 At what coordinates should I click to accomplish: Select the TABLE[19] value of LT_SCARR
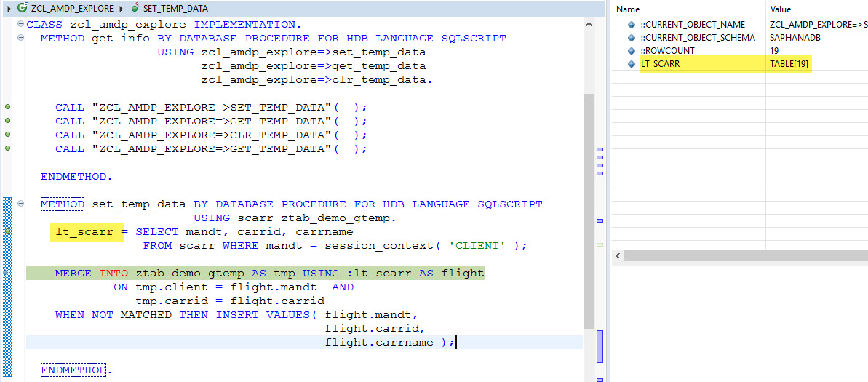[x=789, y=64]
